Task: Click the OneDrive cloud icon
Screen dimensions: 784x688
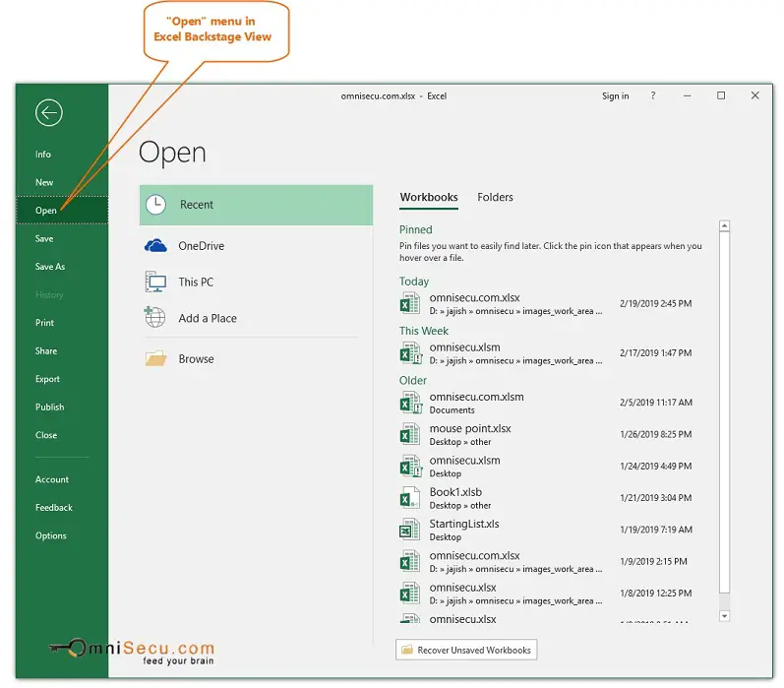Action: coord(155,246)
